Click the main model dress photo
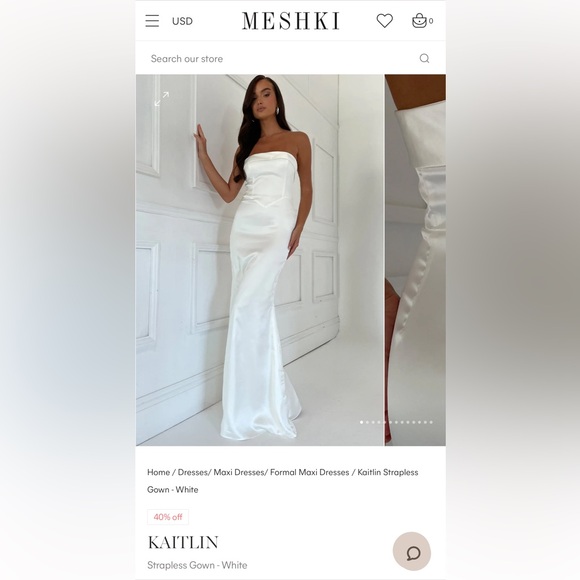This screenshot has height=580, width=580. coord(259,260)
